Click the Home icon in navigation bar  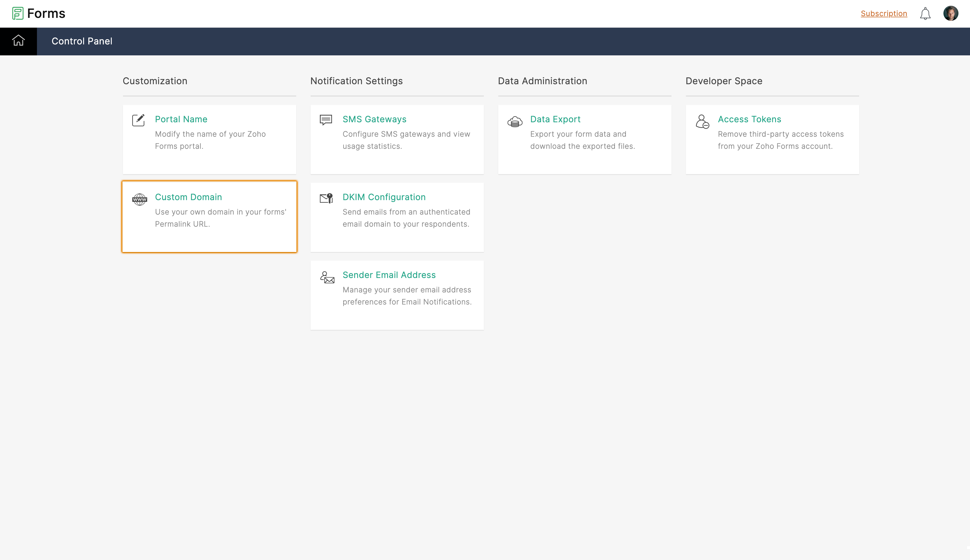point(18,41)
